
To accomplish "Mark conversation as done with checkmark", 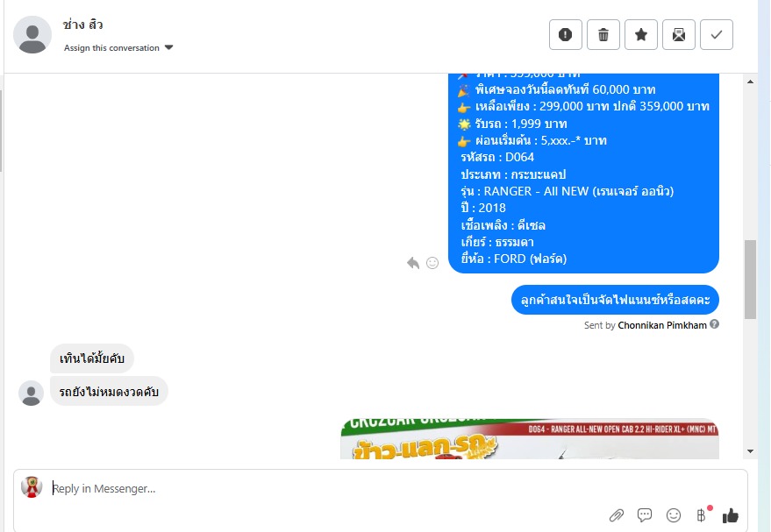I will [x=717, y=35].
